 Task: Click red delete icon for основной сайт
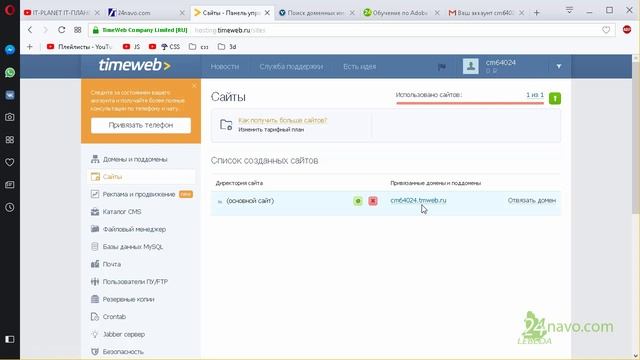[373, 201]
